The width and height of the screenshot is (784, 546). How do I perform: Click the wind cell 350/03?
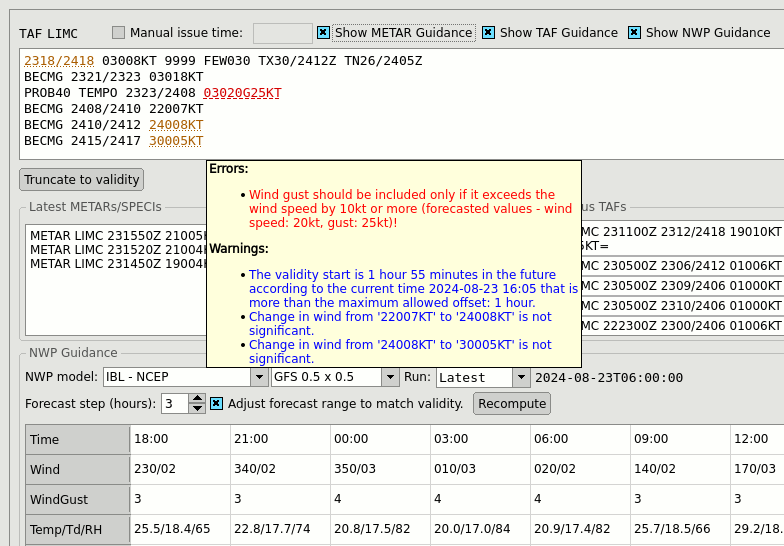coord(380,469)
